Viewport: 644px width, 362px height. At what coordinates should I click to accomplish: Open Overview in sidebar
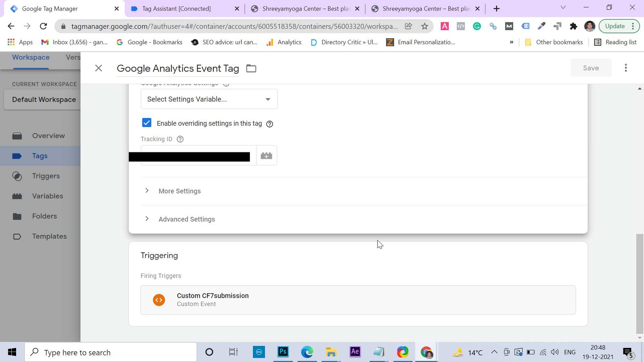click(x=40, y=136)
